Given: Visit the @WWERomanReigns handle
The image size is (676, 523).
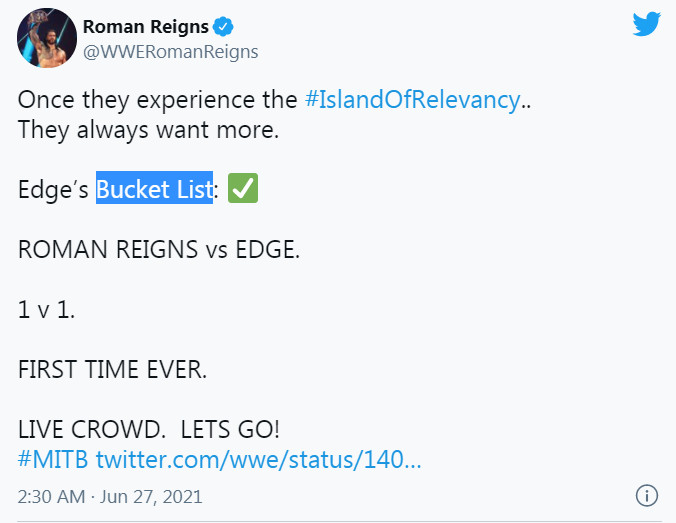Looking at the screenshot, I should tap(170, 52).
